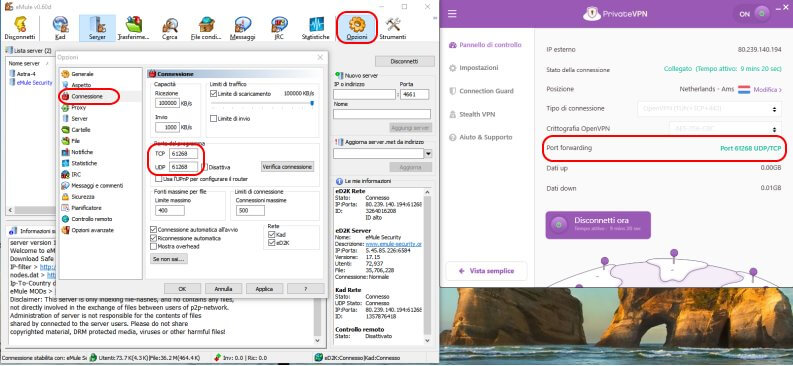793x366 pixels.
Task: Click the Vista semplice button
Action: tap(486, 271)
